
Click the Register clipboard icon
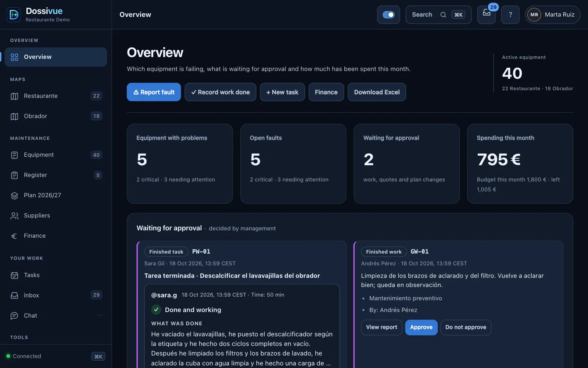click(14, 175)
